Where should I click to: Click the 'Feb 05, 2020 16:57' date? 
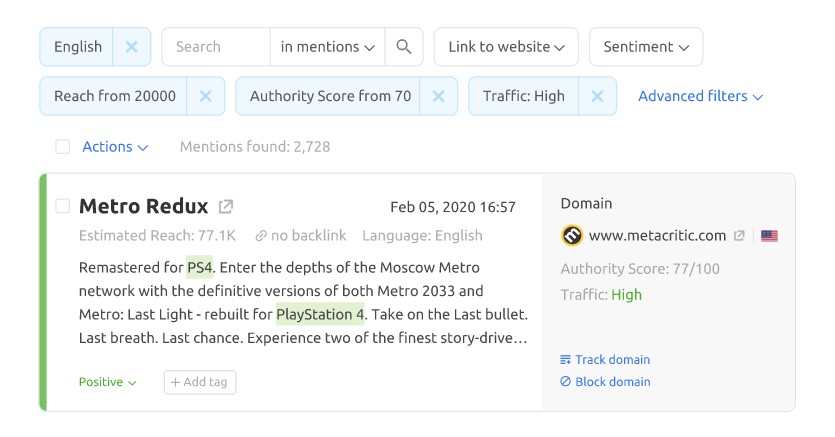click(453, 207)
